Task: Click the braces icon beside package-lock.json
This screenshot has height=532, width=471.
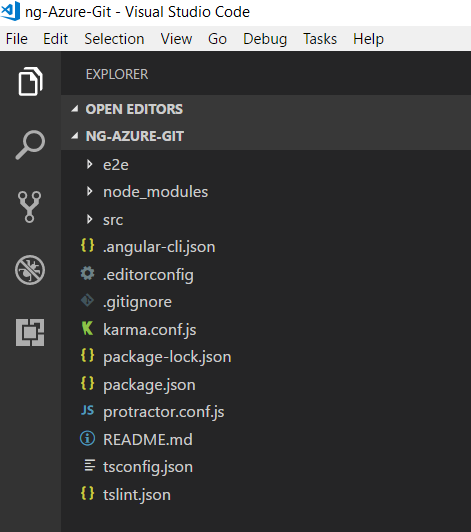Action: [87, 356]
